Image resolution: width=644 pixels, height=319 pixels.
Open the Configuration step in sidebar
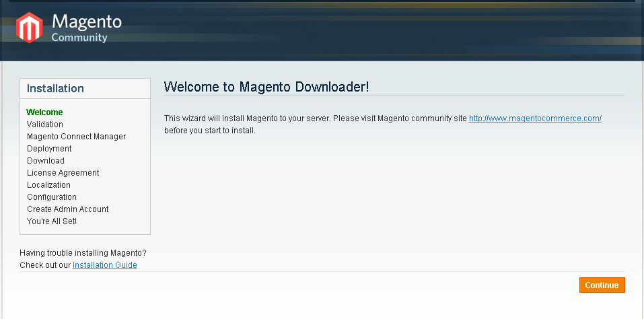pos(52,197)
